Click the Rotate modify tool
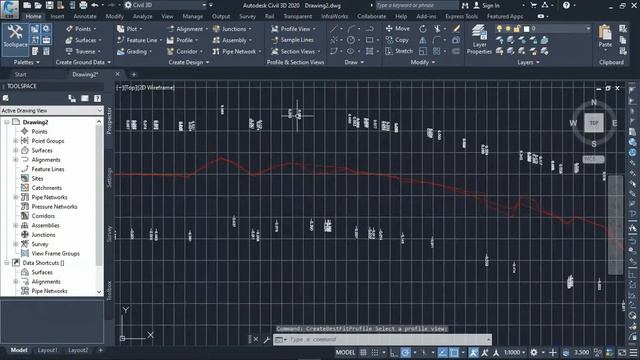Screen dimensions: 640x360 [x=423, y=29]
